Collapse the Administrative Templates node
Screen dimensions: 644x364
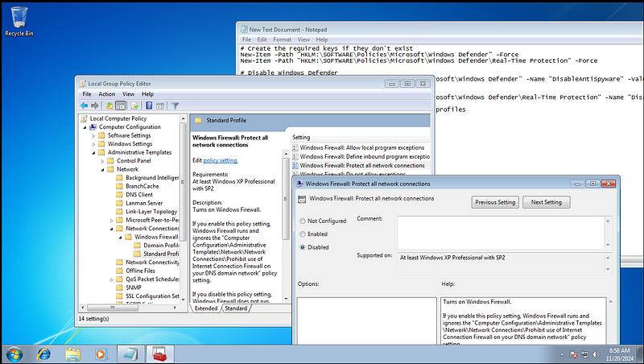coord(93,153)
